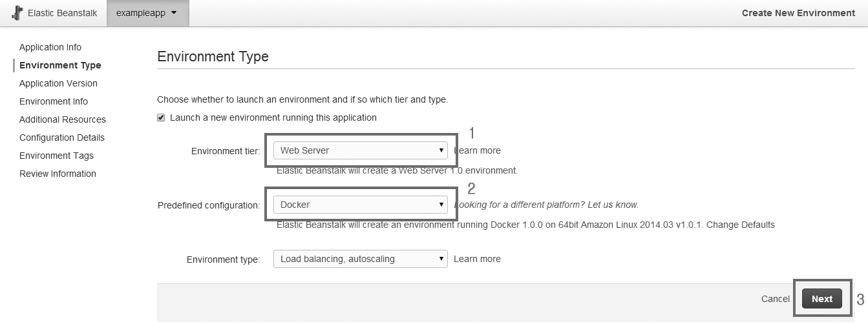Expand the Predefined configuration Docker dropdown
The image size is (868, 324).
(360, 205)
